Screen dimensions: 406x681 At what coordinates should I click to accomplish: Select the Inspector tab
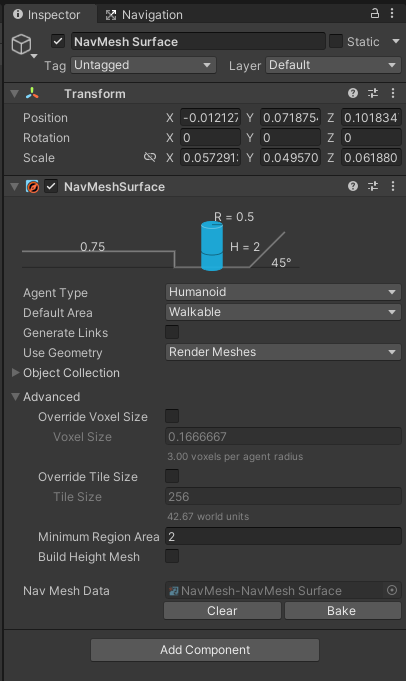[47, 15]
